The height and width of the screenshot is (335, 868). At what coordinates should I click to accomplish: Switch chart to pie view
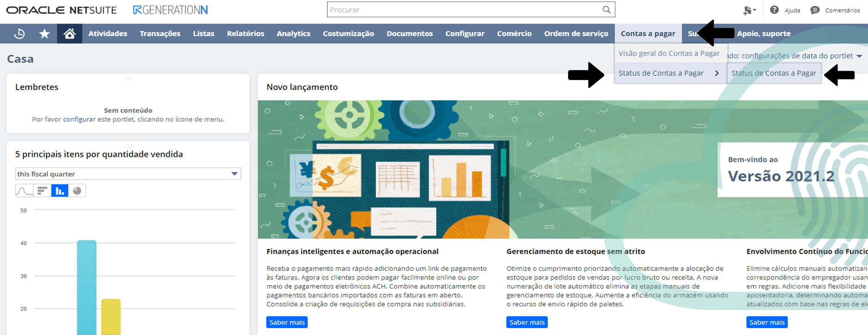click(77, 191)
